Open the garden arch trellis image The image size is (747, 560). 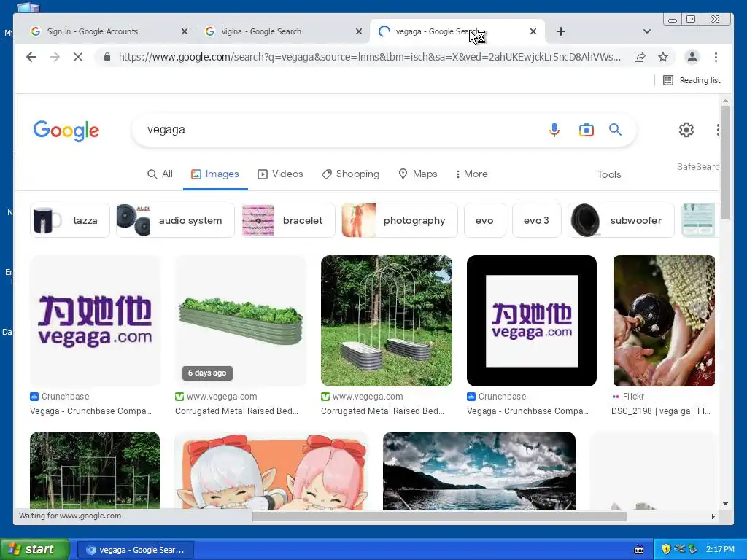coord(387,321)
